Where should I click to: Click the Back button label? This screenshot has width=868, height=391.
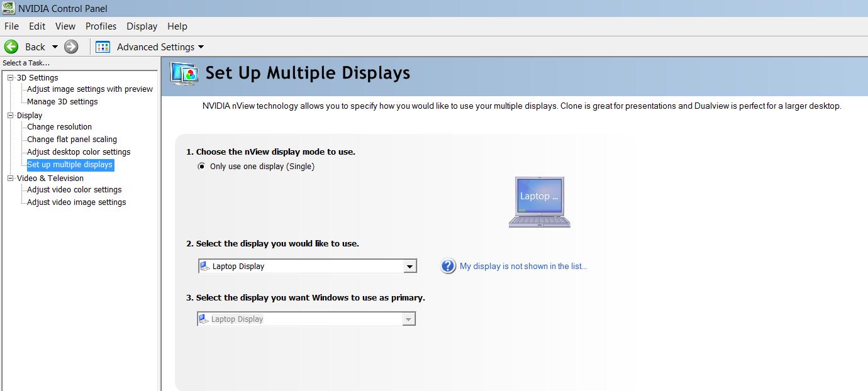(x=35, y=47)
